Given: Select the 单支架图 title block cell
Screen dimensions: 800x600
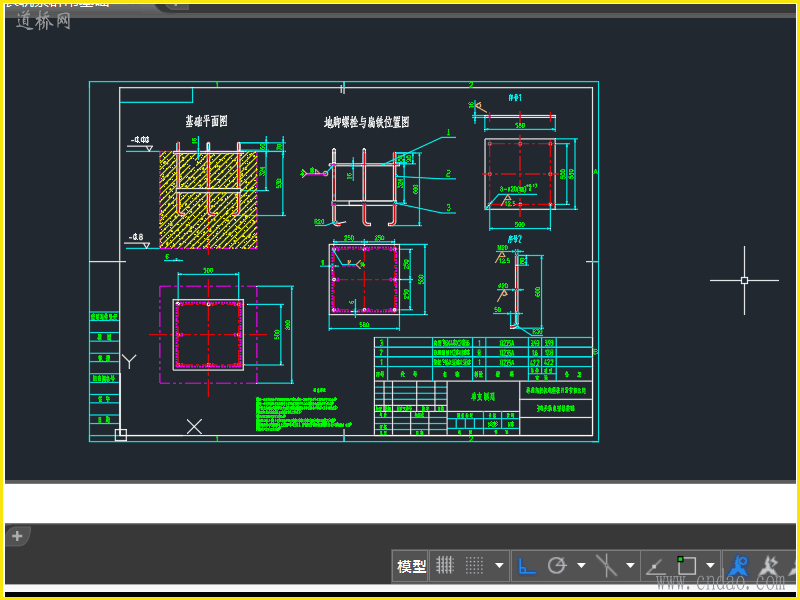Looking at the screenshot, I should point(483,396).
